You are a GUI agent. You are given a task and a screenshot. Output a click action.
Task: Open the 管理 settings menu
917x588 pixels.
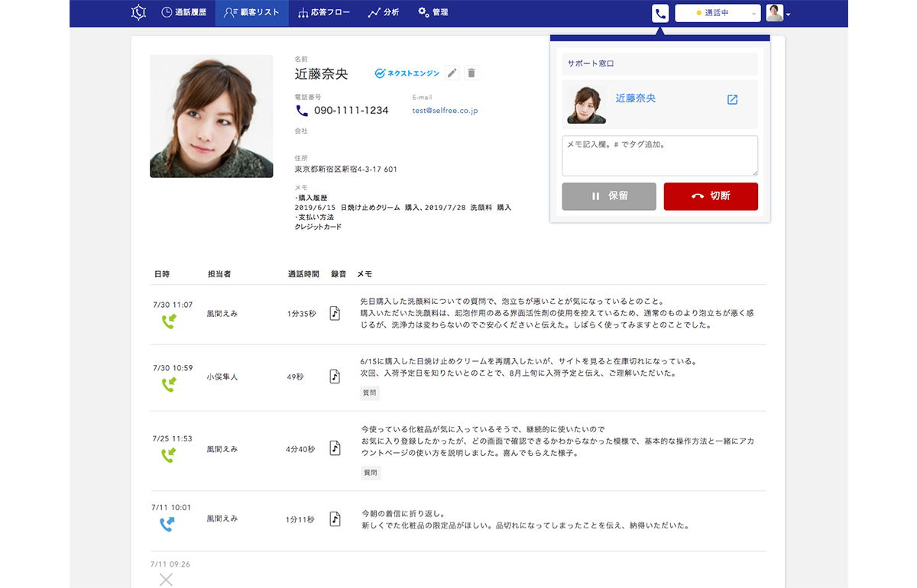pos(433,13)
